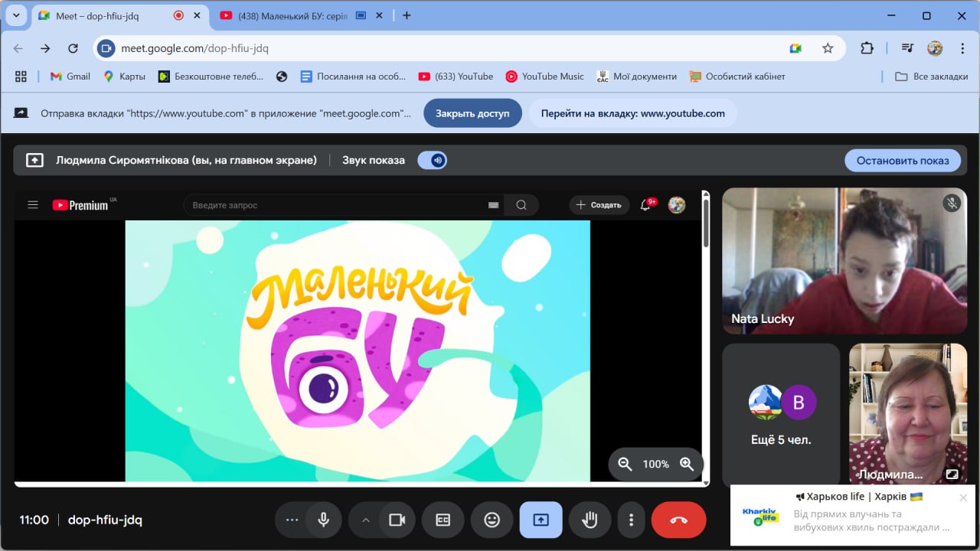Image resolution: width=980 pixels, height=551 pixels.
Task: Open the Мої документи bookmark
Action: (637, 77)
